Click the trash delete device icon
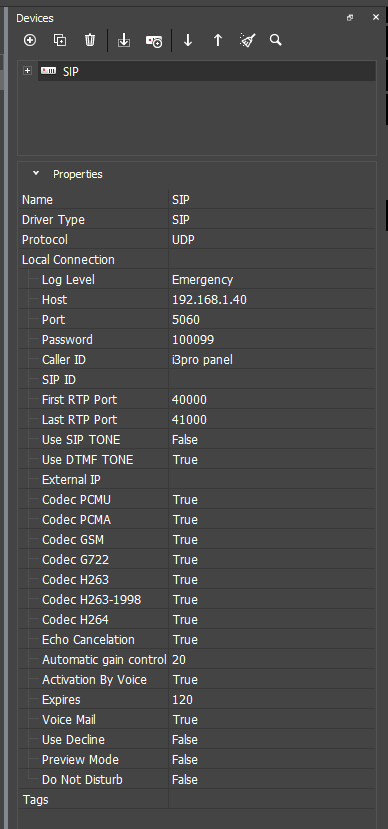This screenshot has height=829, width=388. pyautogui.click(x=90, y=40)
